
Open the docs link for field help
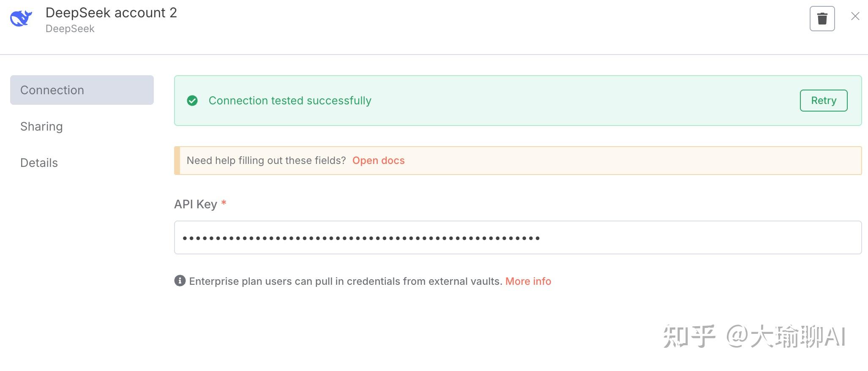[x=378, y=161]
